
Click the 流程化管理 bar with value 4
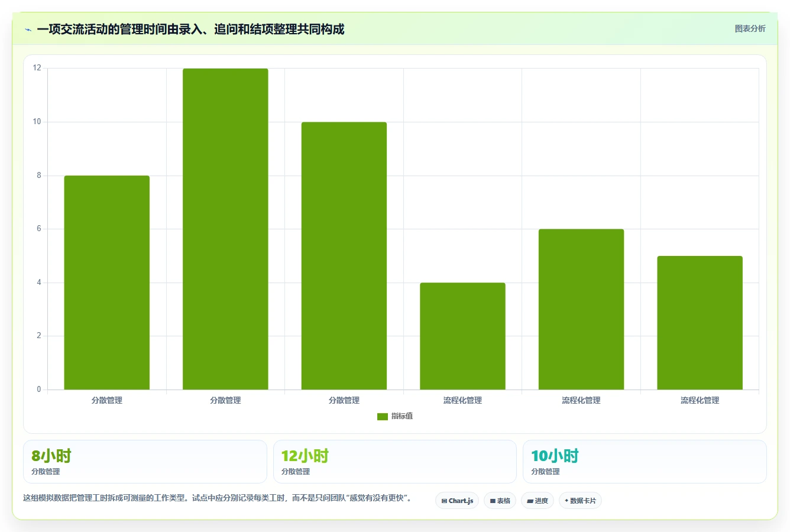(x=462, y=336)
